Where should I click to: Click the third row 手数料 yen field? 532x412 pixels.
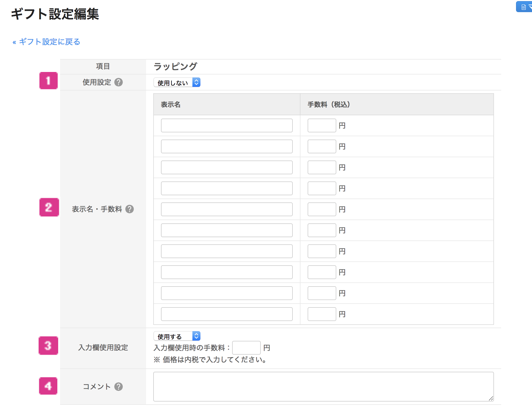(322, 167)
